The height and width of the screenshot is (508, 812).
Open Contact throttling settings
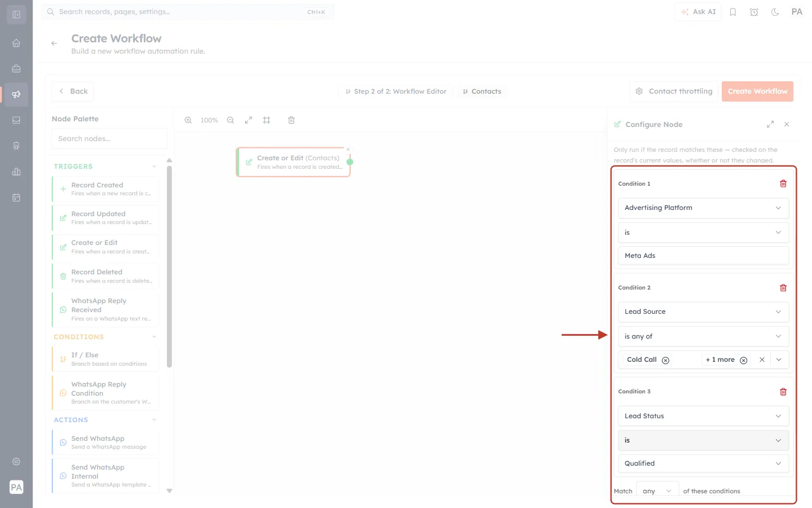674,91
